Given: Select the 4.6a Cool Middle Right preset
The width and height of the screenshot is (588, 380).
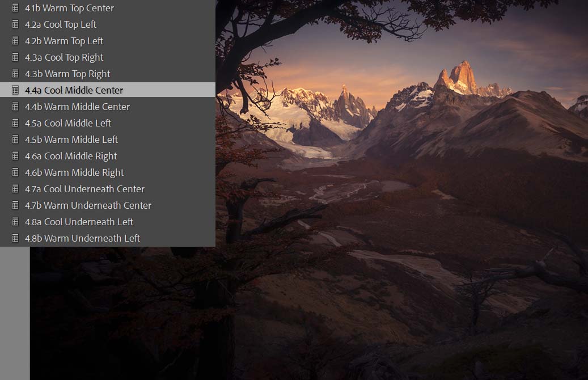Looking at the screenshot, I should coord(71,156).
